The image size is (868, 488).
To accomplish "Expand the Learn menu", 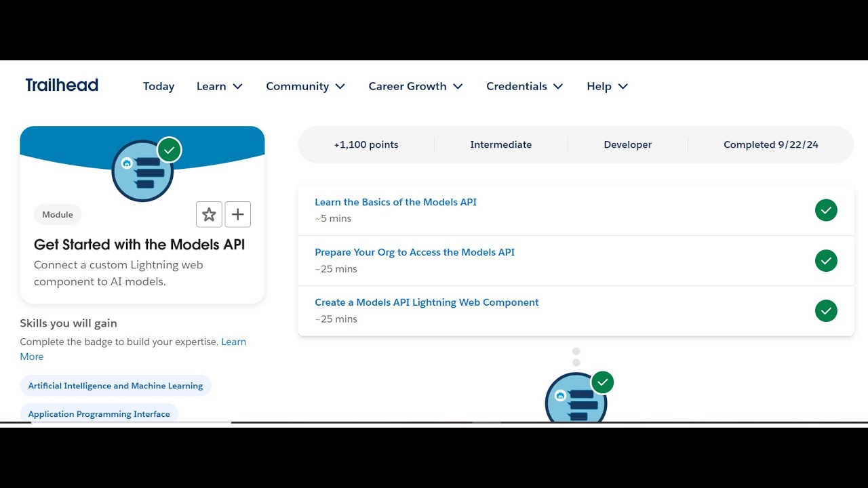I will pos(220,86).
